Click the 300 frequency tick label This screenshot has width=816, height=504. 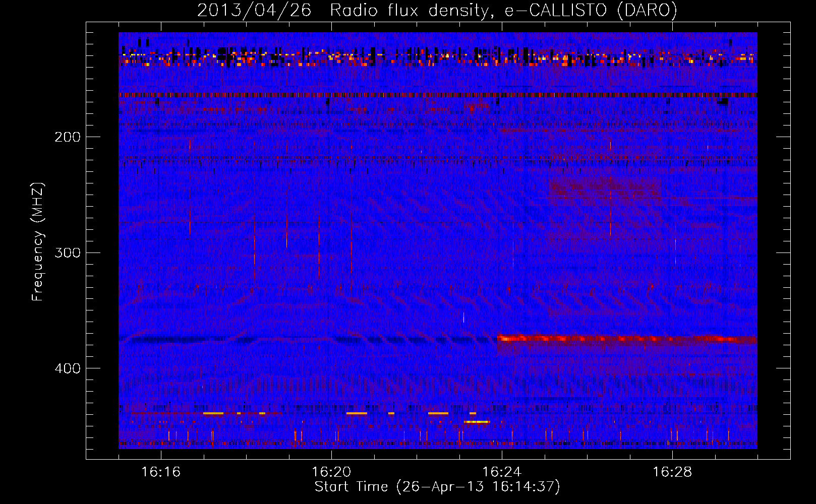click(67, 253)
